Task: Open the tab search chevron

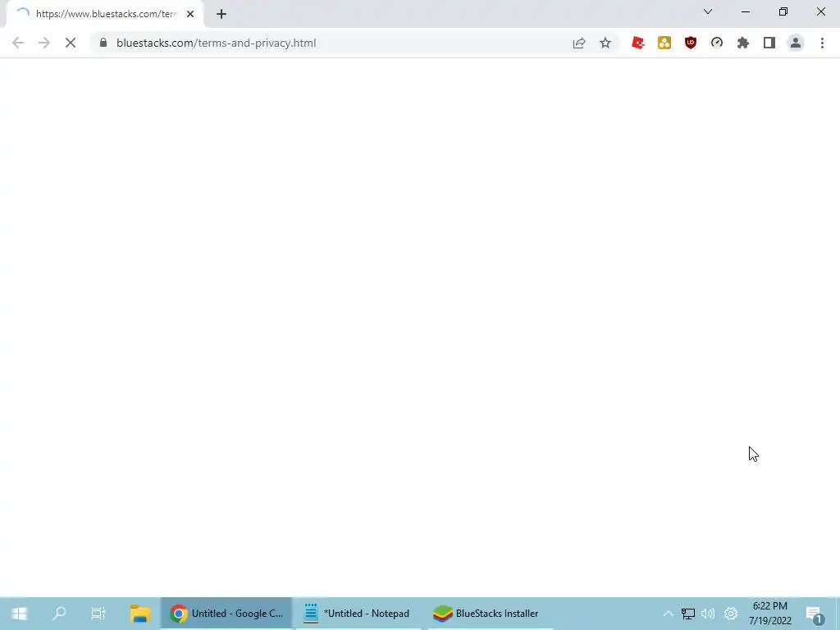Action: coord(708,11)
